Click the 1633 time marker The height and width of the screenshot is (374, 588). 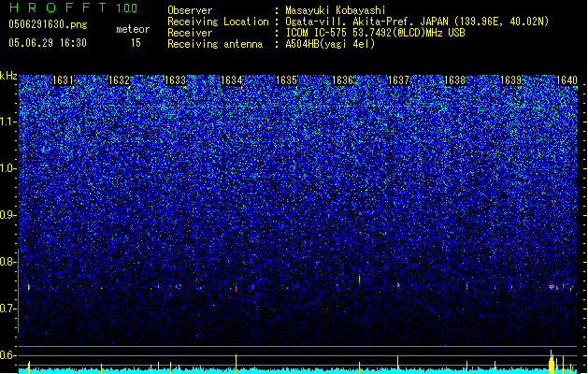175,80
